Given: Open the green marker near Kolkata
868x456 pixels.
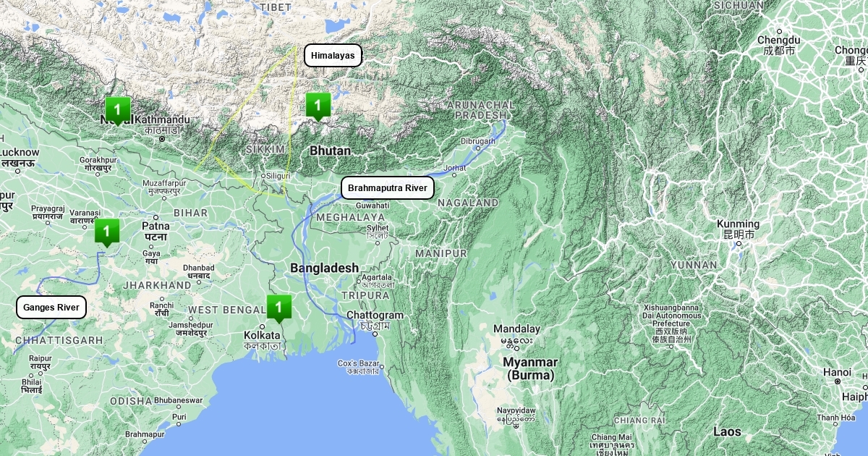Looking at the screenshot, I should click(279, 308).
